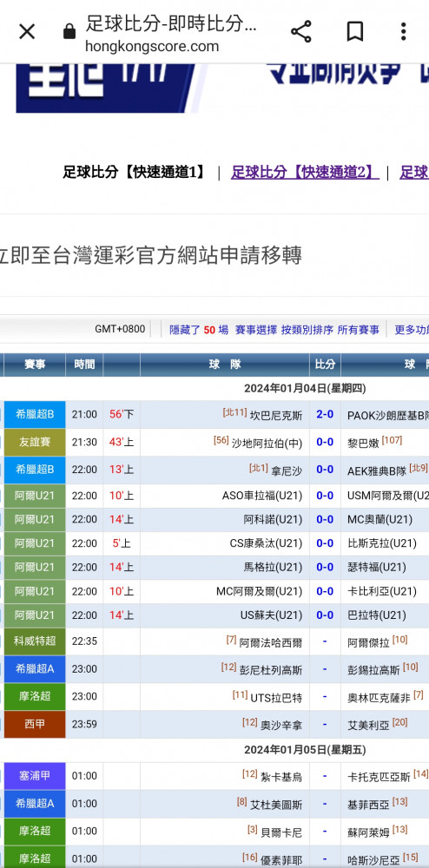Open team 黎巴嫩
Image resolution: width=429 pixels, height=868 pixels.
click(x=363, y=443)
